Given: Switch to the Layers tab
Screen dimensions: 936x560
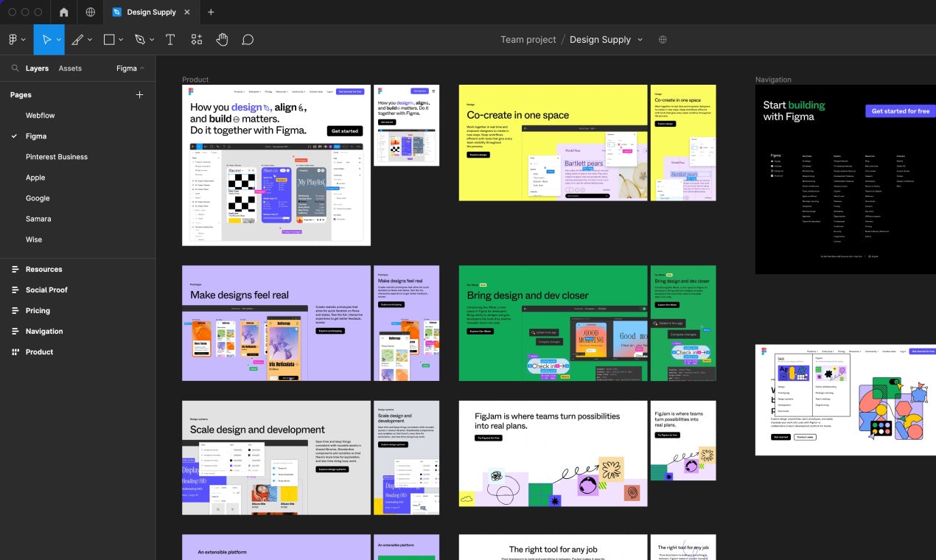Looking at the screenshot, I should 37,69.
